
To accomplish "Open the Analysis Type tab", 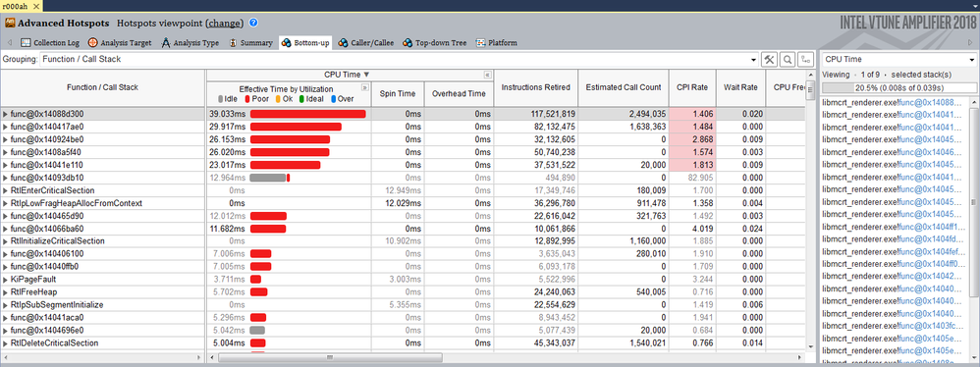I will pyautogui.click(x=190, y=43).
